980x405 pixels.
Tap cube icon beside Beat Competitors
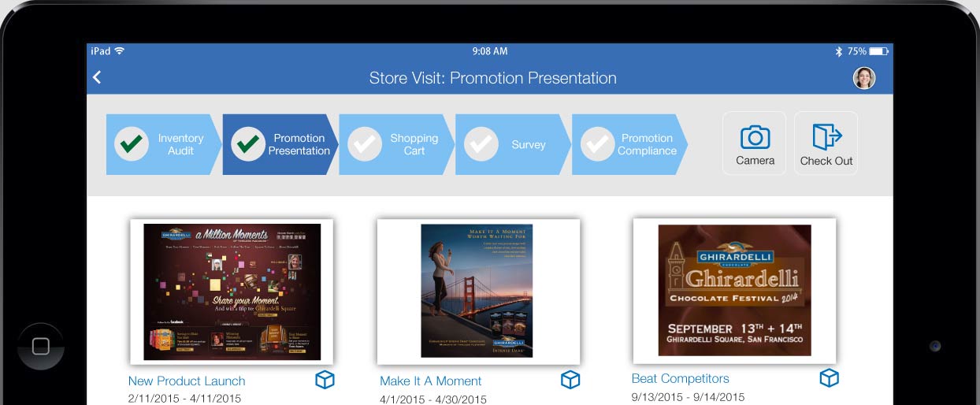(829, 377)
